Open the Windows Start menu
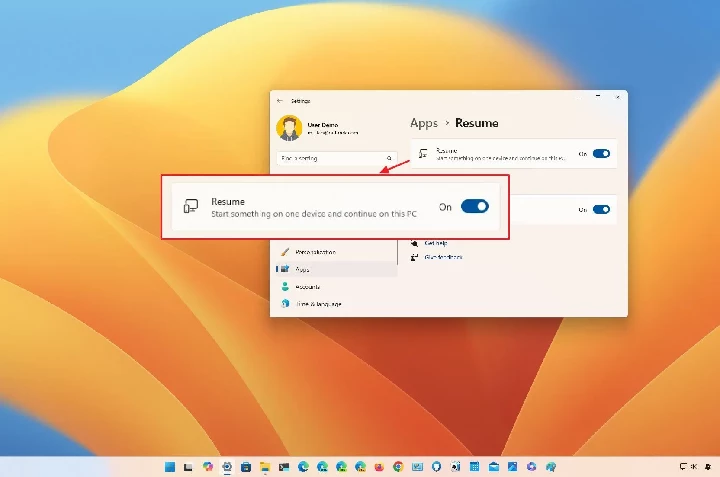This screenshot has width=720, height=477. click(170, 467)
